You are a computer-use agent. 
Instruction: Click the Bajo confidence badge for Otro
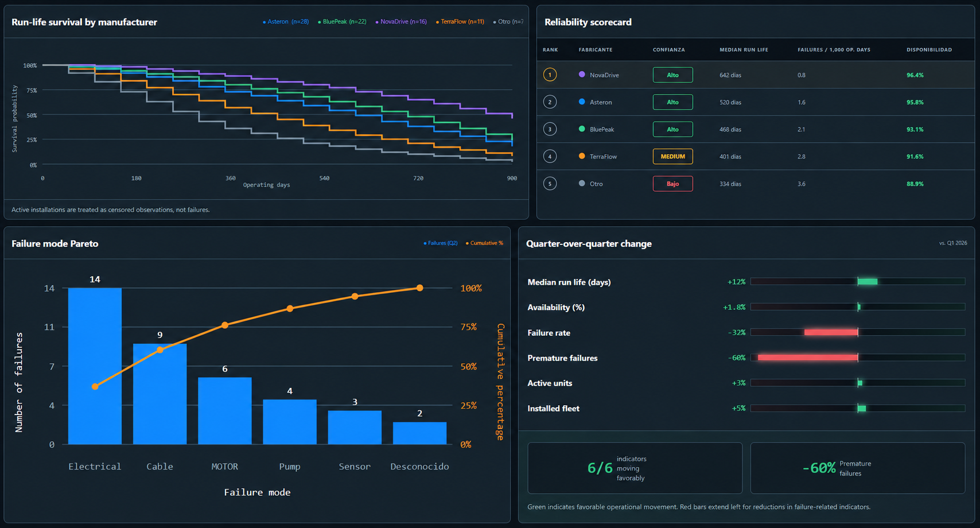[x=672, y=184]
